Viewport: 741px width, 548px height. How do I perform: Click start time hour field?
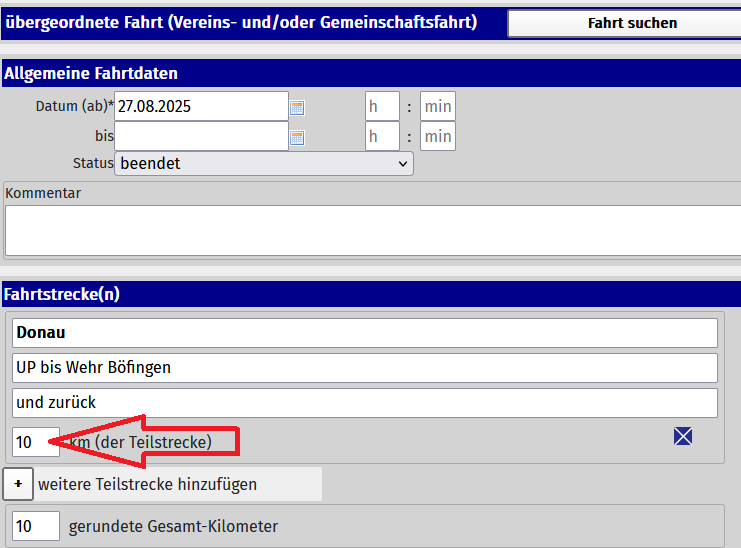click(x=382, y=106)
